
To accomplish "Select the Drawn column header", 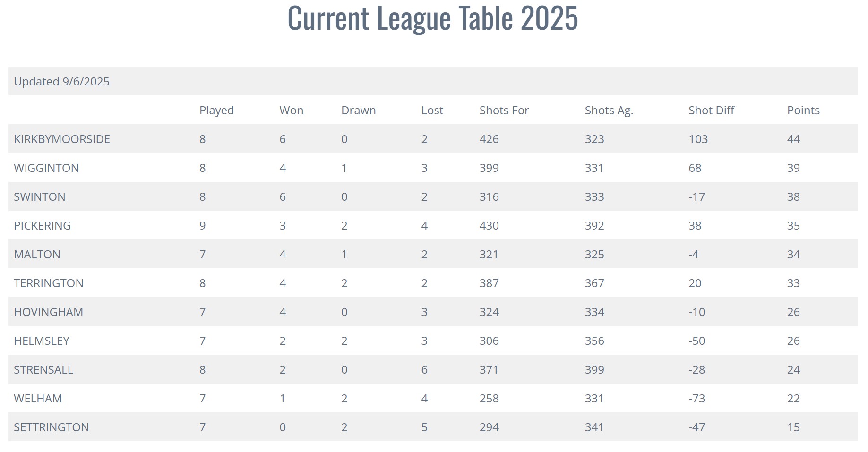I will [x=359, y=111].
